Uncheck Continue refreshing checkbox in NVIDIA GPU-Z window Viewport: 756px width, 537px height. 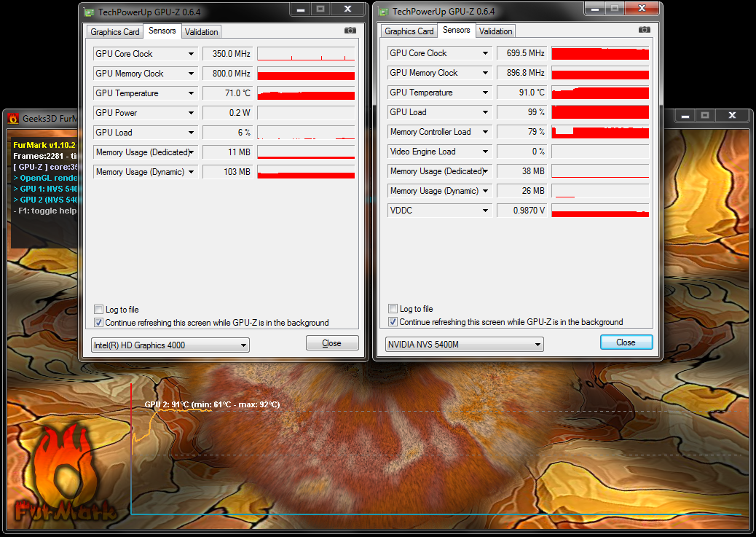tap(393, 321)
